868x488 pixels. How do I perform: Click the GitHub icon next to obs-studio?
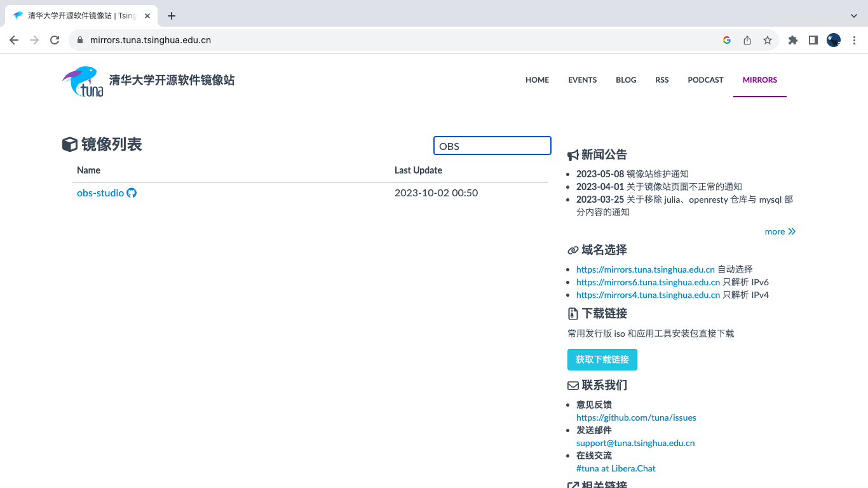pyautogui.click(x=132, y=193)
